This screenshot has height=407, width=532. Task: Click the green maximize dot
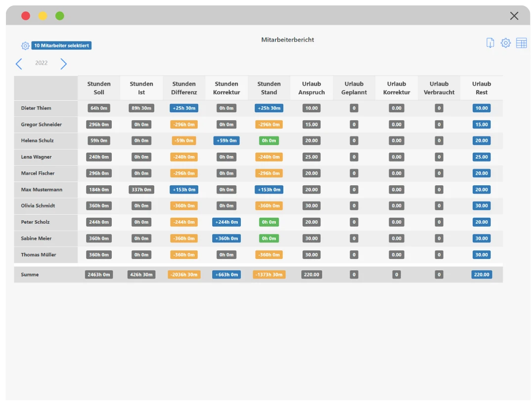pyautogui.click(x=60, y=16)
